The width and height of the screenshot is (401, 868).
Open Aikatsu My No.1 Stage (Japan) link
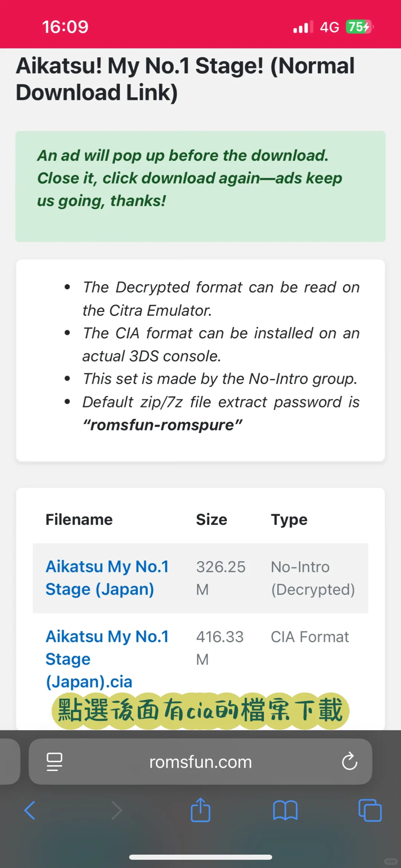tap(107, 578)
